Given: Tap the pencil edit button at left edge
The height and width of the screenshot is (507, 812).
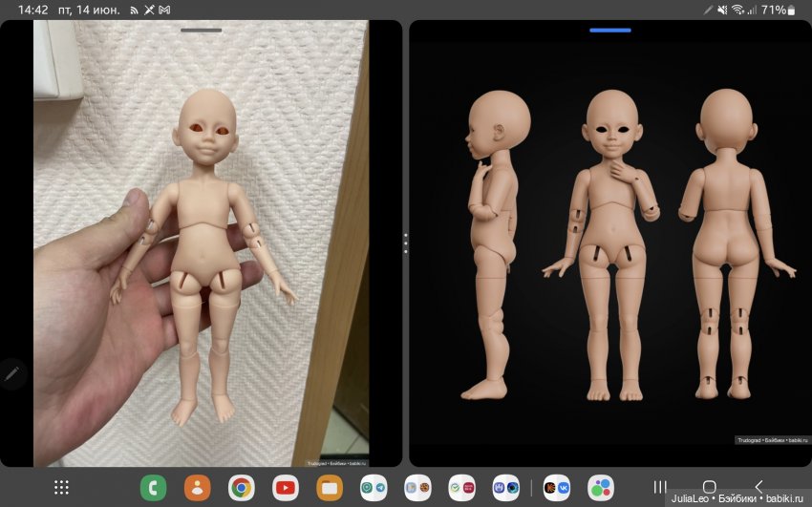Looking at the screenshot, I should [11, 374].
